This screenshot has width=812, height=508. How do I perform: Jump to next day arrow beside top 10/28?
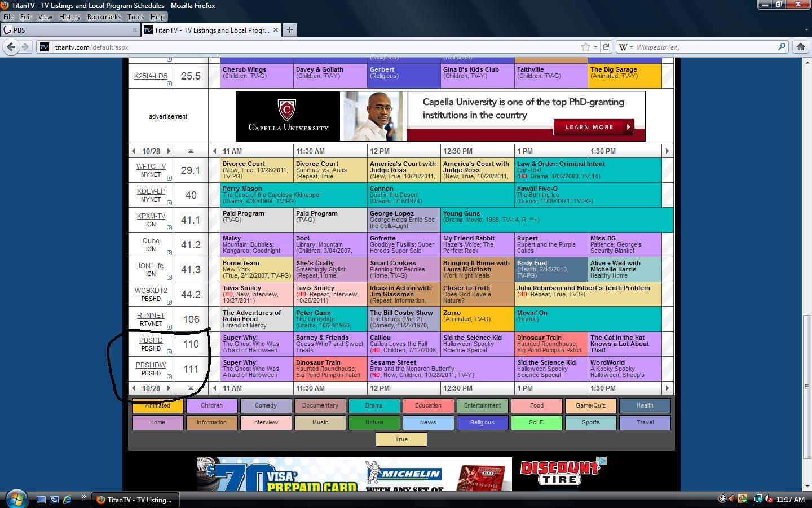pos(168,151)
